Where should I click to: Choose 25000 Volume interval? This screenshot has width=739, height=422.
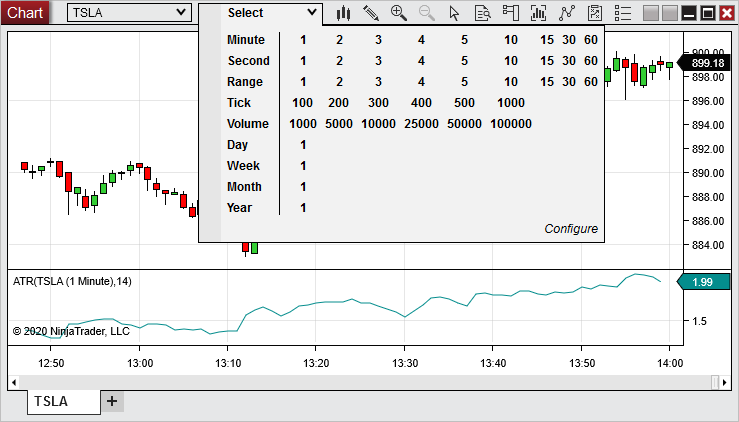pos(421,124)
